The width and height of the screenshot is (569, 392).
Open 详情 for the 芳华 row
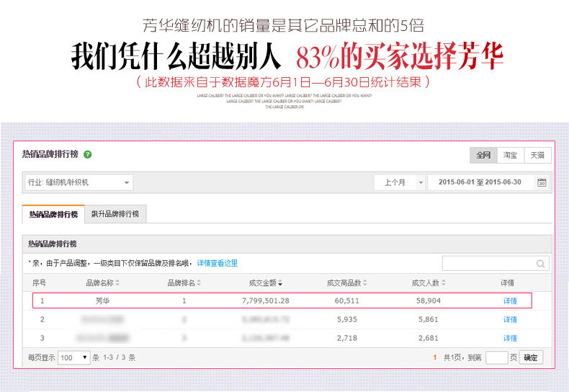510,301
